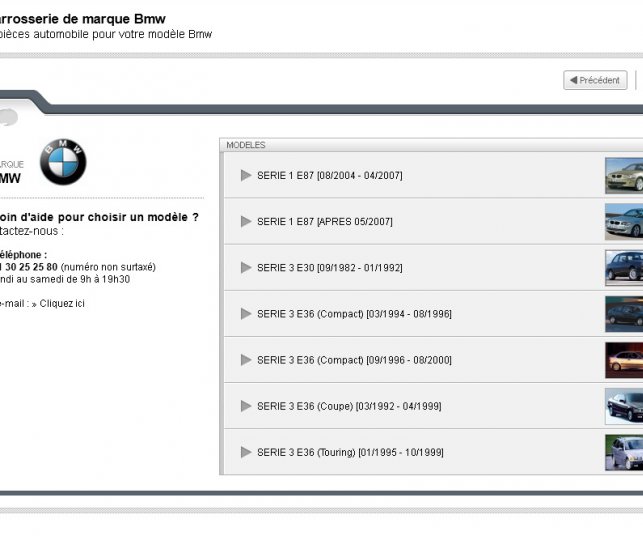Choose SERIE 3 E30 [09/1982 - 01/1992]

[x=329, y=268]
